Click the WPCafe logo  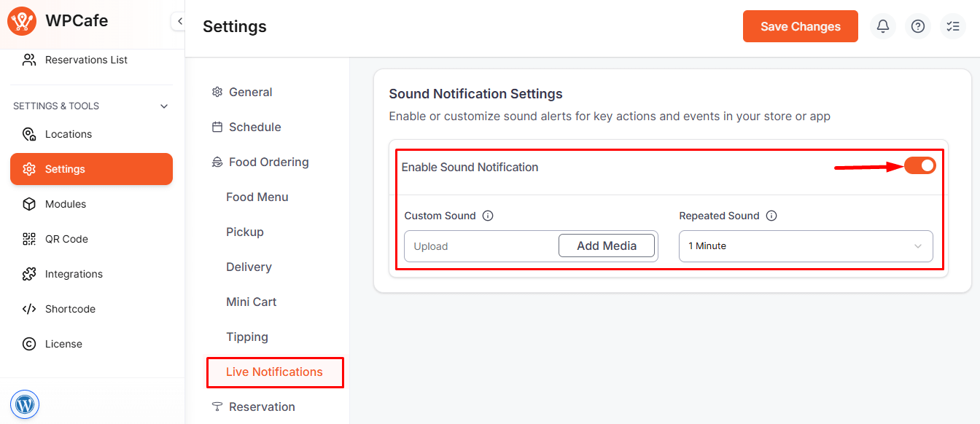coord(22,21)
